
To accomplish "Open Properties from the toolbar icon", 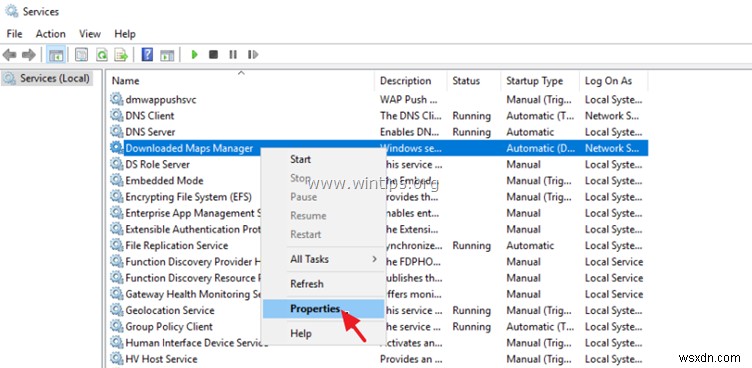I will tap(82, 55).
